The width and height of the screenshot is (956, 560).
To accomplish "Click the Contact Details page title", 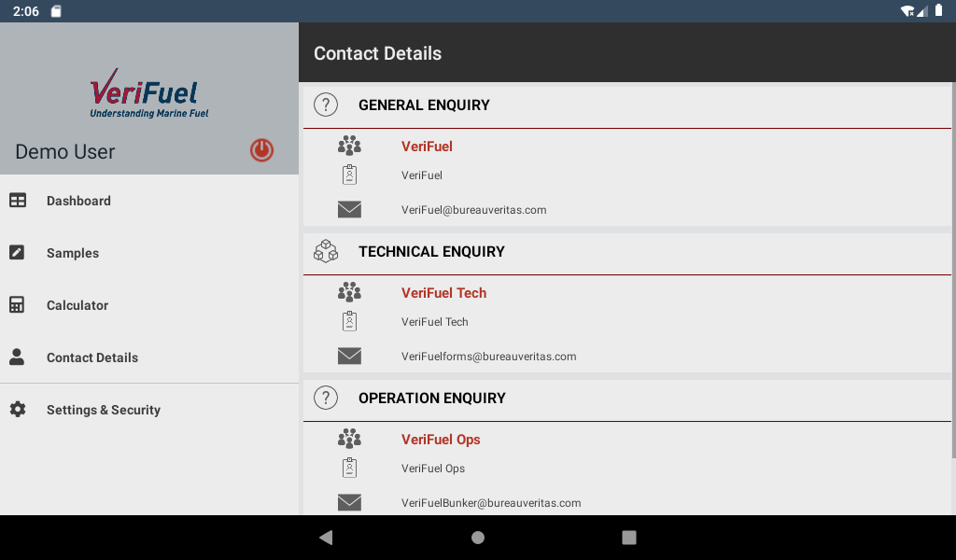I will 377,53.
